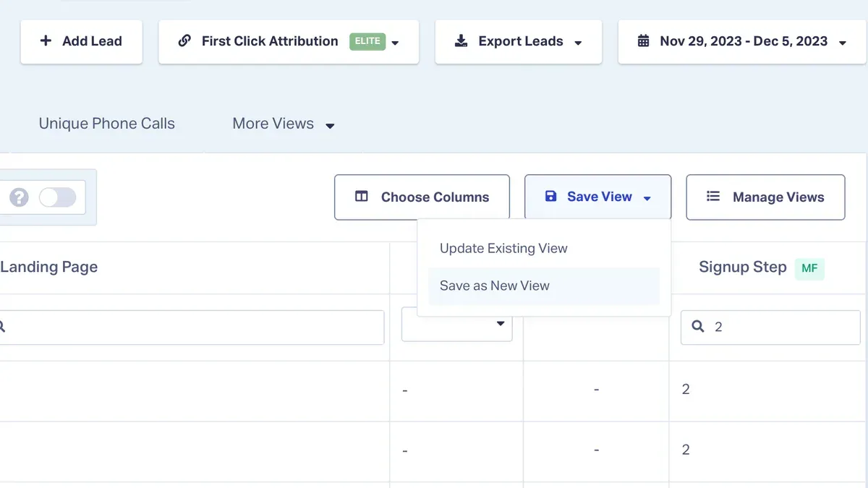Viewport: 868px width, 488px height.
Task: Click the date text Nov 29, 2023 - Dec 5, 2023
Action: point(744,41)
